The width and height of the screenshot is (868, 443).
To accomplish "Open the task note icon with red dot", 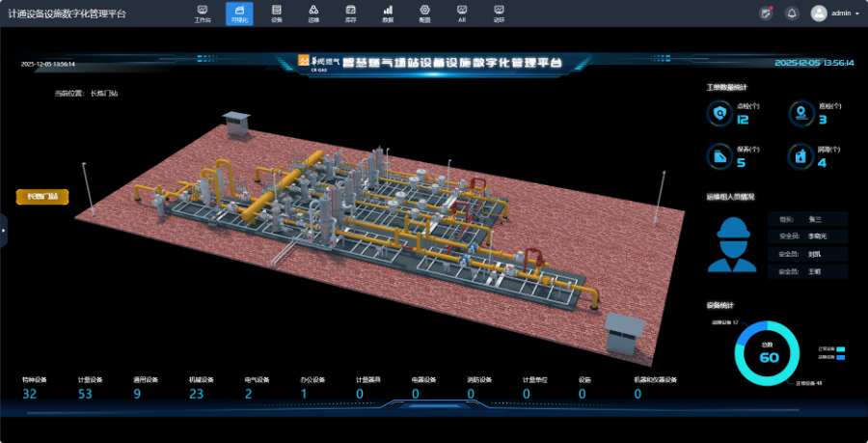I will tap(766, 14).
